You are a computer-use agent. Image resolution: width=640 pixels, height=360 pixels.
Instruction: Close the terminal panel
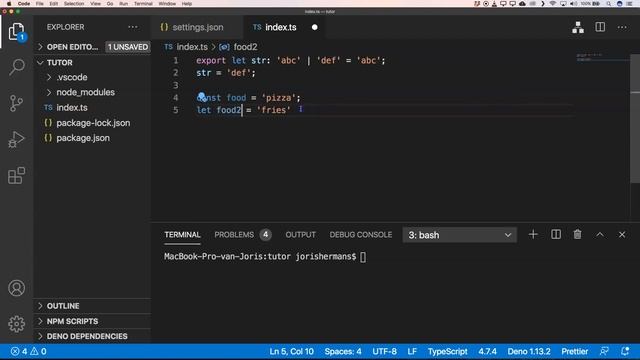[622, 235]
